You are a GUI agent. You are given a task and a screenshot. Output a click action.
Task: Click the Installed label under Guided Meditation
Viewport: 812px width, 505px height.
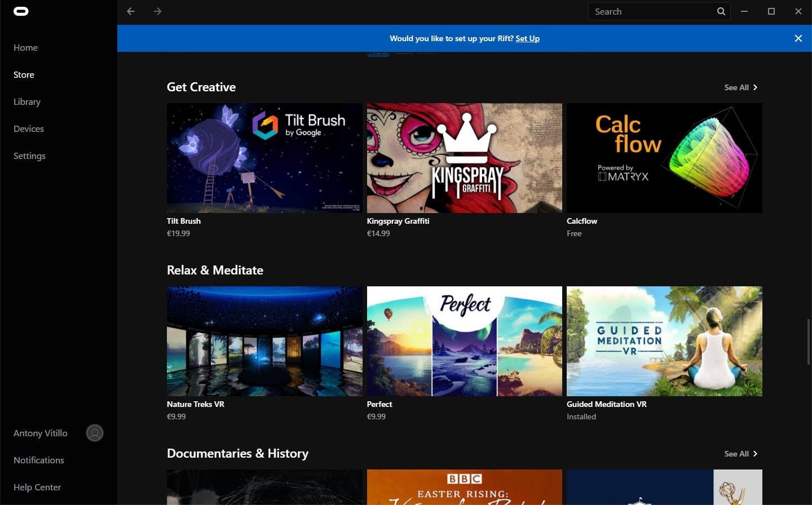581,417
